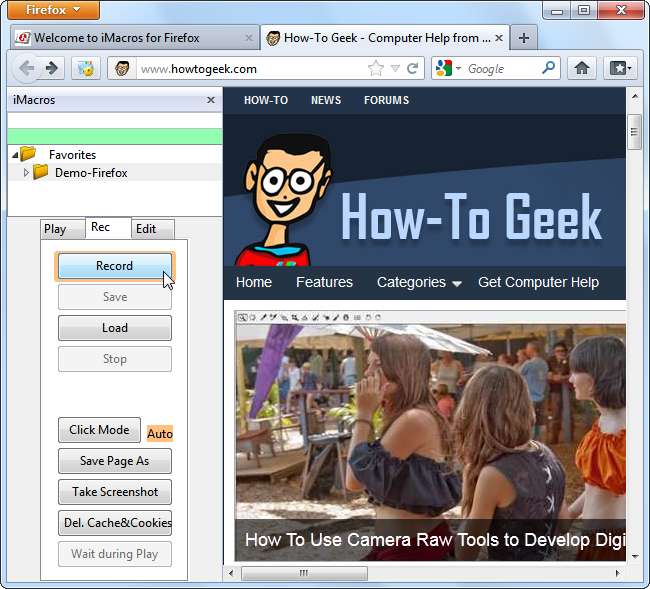The image size is (650, 589).
Task: Click the browser Back arrow button
Action: tap(27, 68)
